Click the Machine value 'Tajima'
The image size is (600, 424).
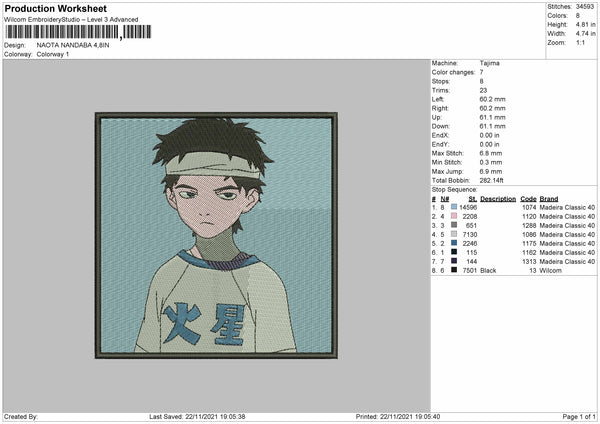pos(489,63)
